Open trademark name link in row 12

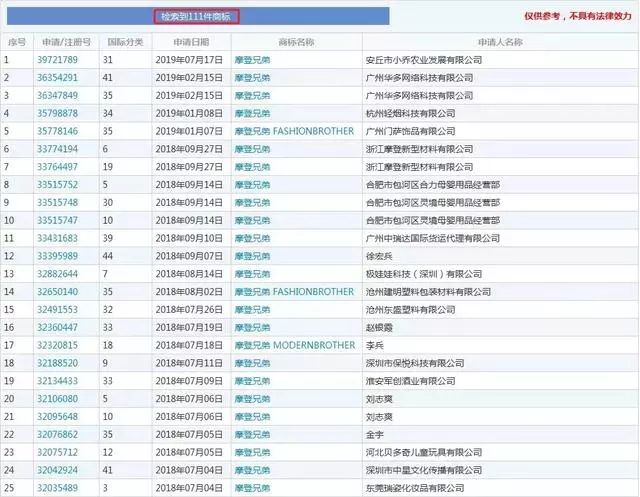click(x=252, y=256)
